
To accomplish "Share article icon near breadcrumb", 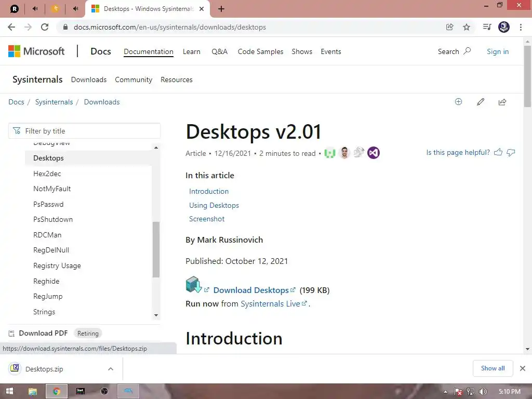I will click(502, 102).
